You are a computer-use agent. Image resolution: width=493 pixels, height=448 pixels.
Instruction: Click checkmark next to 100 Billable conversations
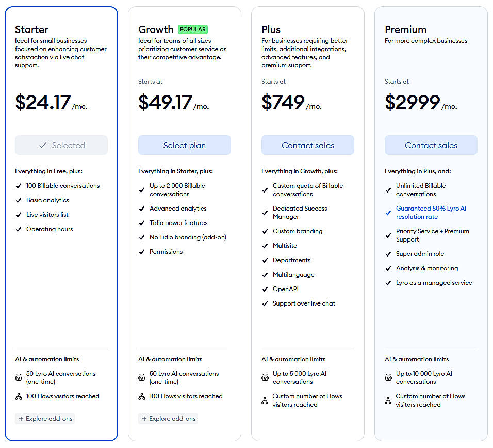tap(19, 186)
